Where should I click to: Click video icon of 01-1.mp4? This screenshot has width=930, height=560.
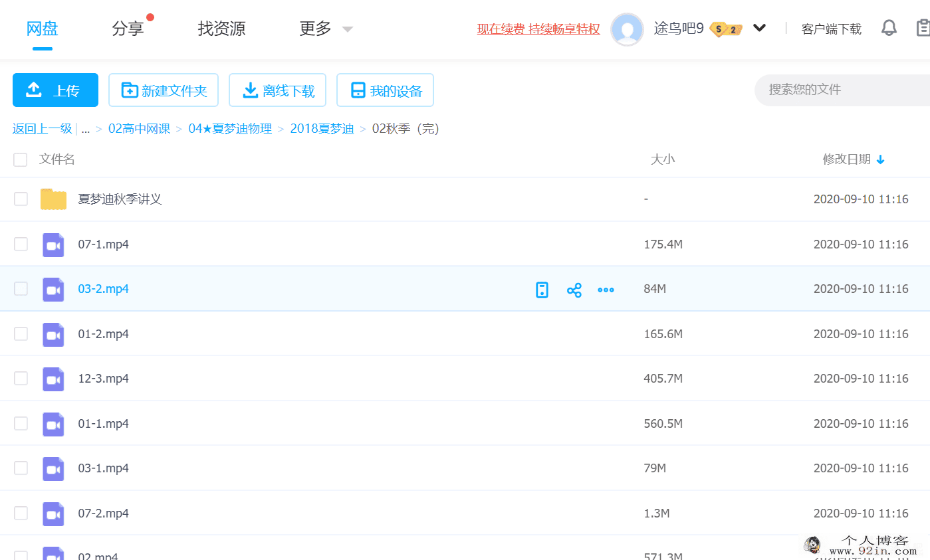click(x=53, y=424)
